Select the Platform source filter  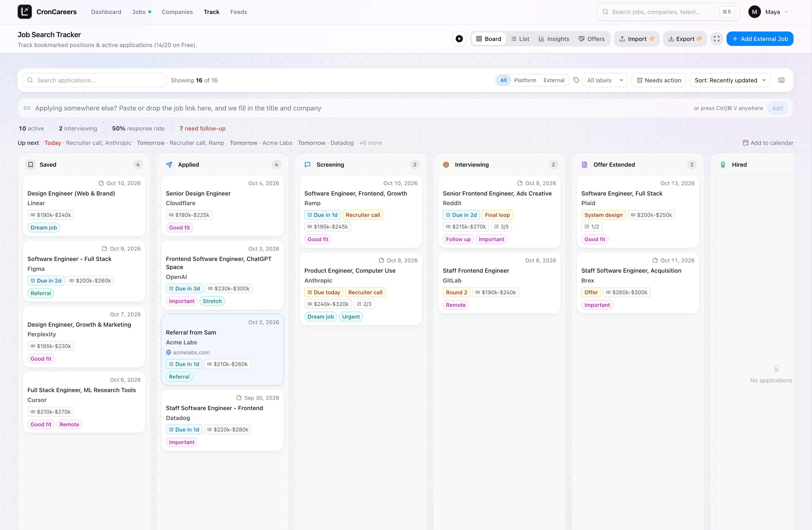525,80
